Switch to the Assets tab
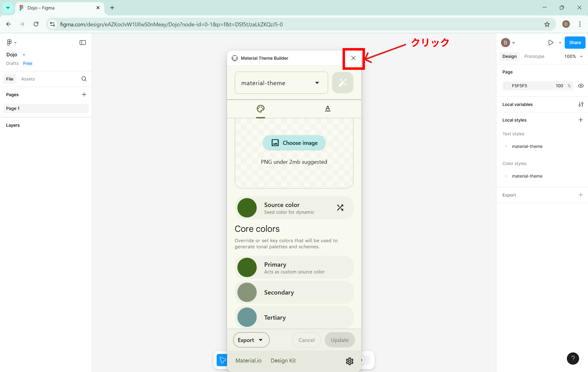The height and width of the screenshot is (372, 588). coord(28,79)
